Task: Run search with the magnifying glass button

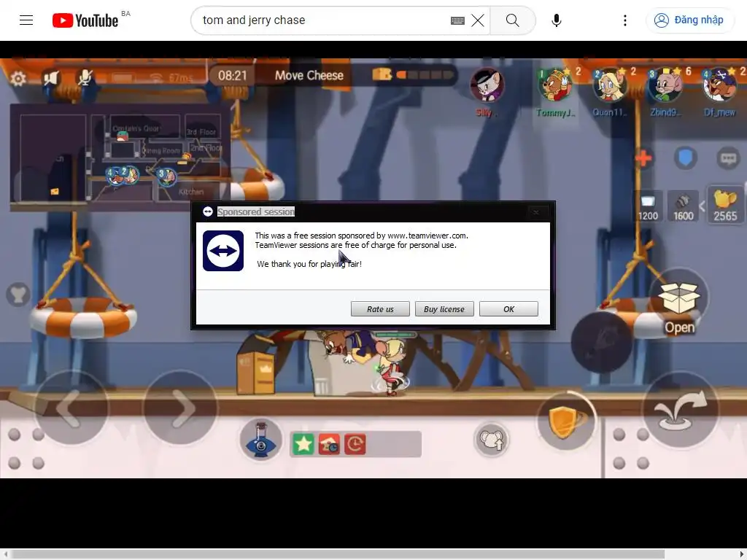Action: [513, 20]
